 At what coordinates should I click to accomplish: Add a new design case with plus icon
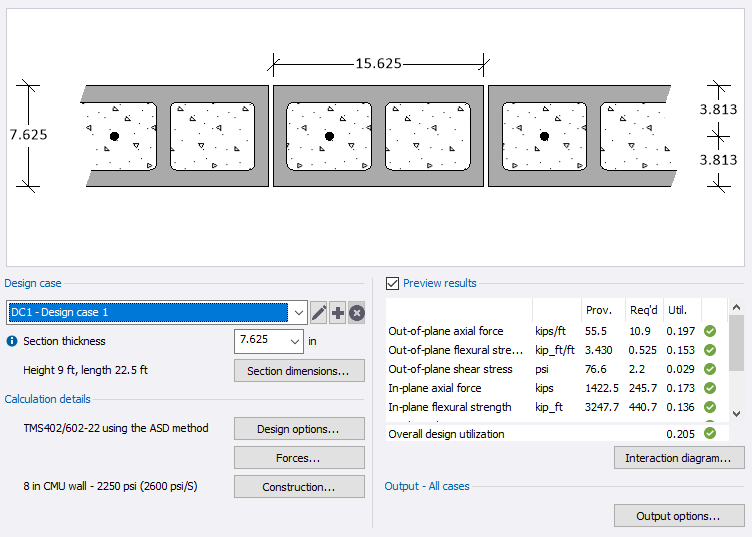click(338, 313)
